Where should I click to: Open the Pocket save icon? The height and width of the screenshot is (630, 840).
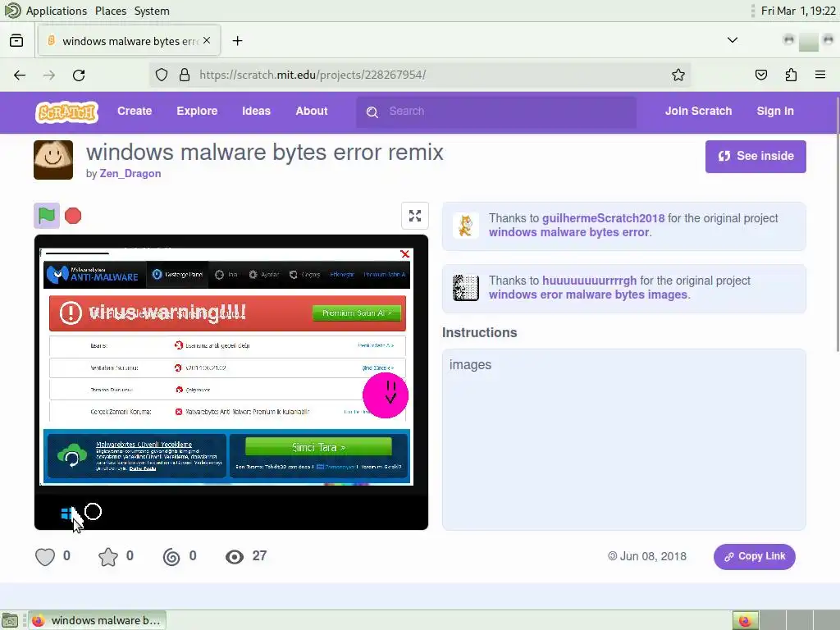pyautogui.click(x=761, y=75)
